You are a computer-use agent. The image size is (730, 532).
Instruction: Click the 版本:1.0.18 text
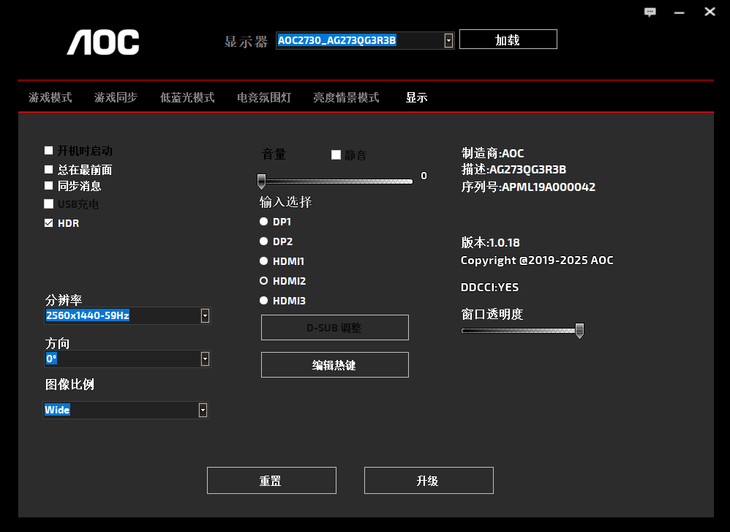[x=490, y=242]
